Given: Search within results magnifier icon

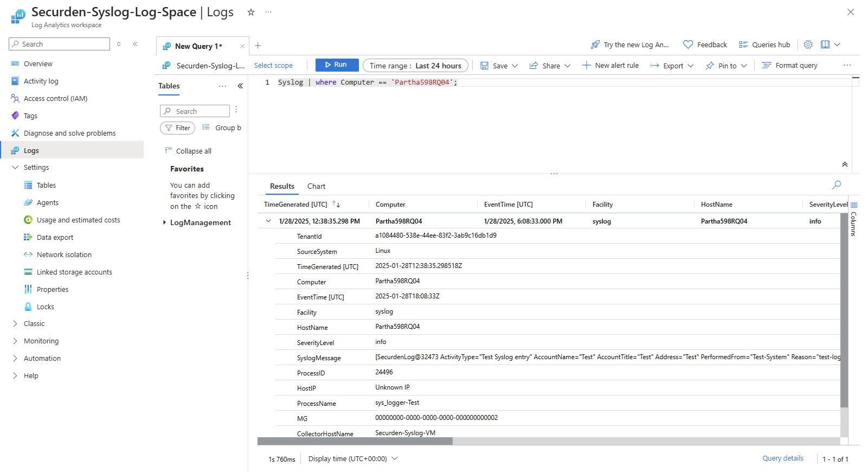Looking at the screenshot, I should (837, 185).
